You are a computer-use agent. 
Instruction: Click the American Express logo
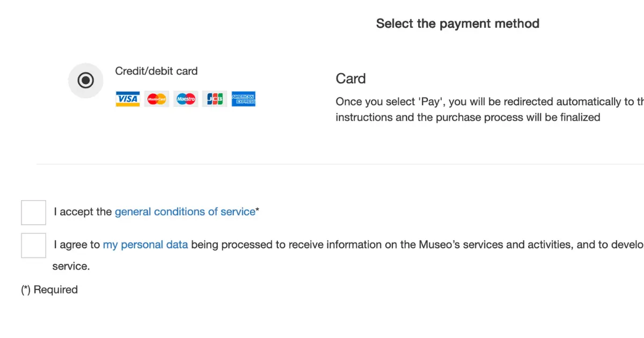click(x=244, y=99)
